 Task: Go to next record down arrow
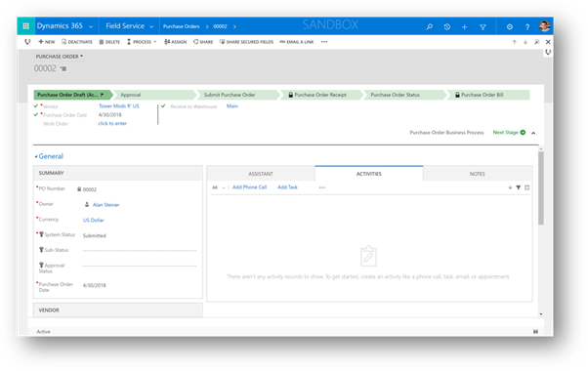click(525, 42)
